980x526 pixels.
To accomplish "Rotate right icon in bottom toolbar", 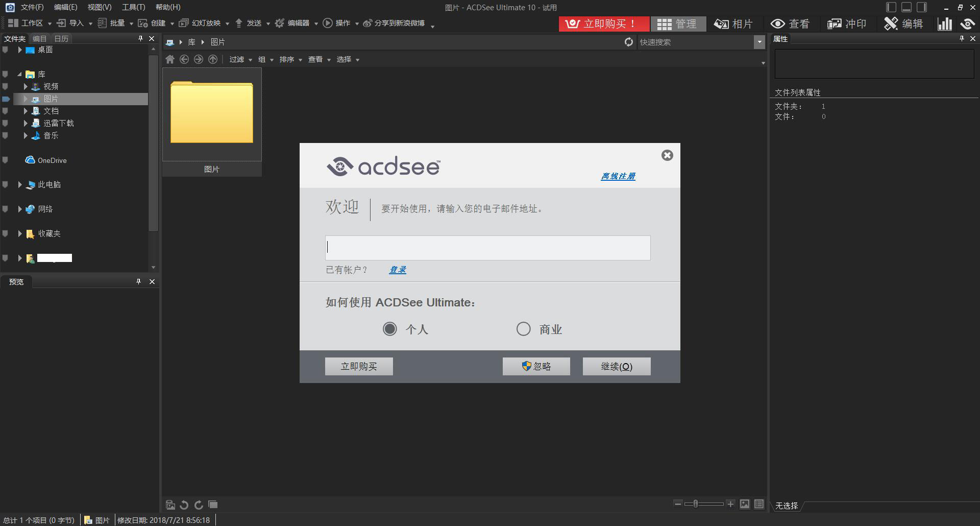I will [199, 505].
